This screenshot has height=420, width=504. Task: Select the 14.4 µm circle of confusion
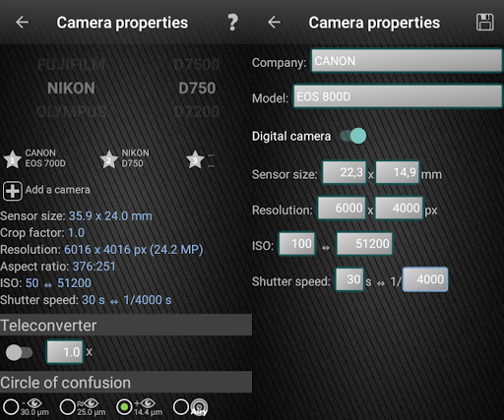pos(124,407)
